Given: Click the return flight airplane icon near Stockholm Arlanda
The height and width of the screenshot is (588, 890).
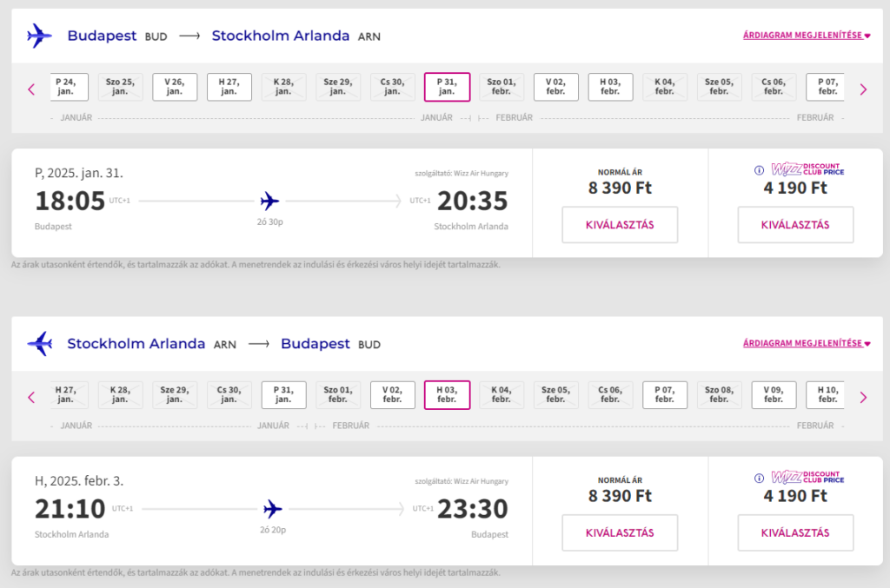Looking at the screenshot, I should [x=40, y=344].
